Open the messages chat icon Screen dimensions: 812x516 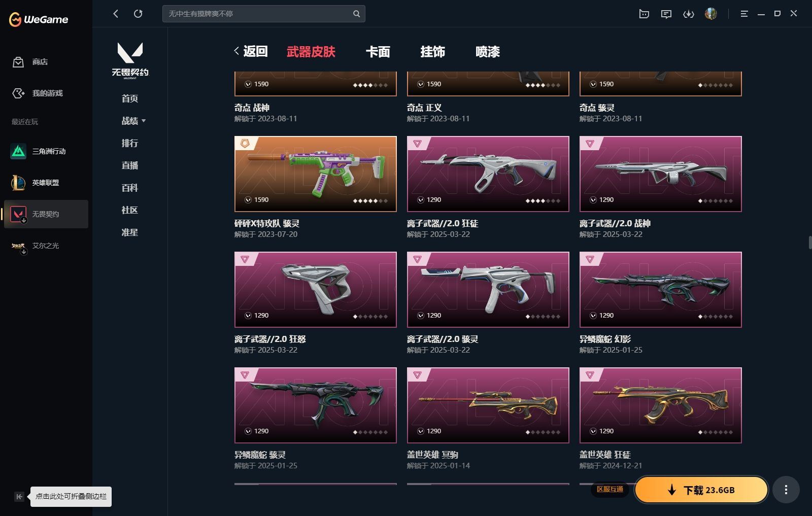click(x=666, y=14)
